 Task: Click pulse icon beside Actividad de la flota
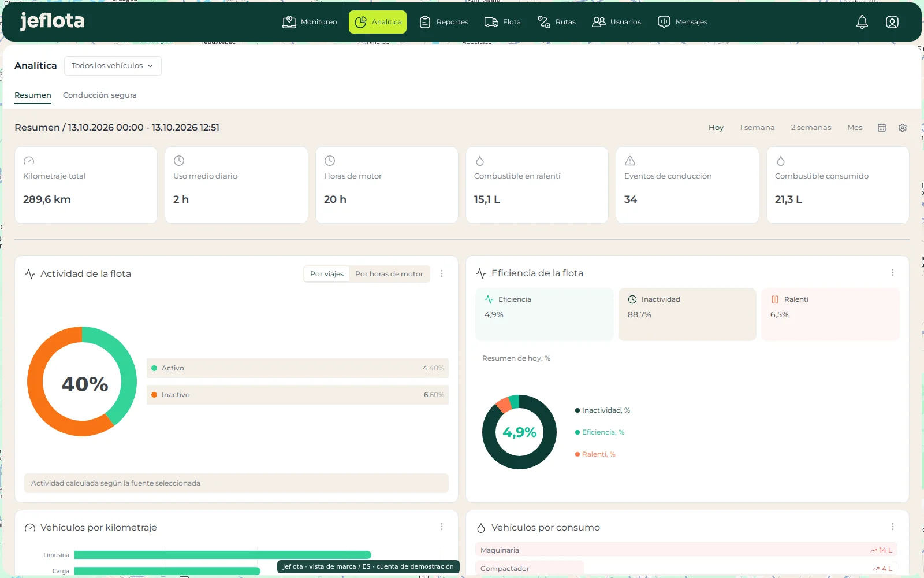pyautogui.click(x=30, y=274)
